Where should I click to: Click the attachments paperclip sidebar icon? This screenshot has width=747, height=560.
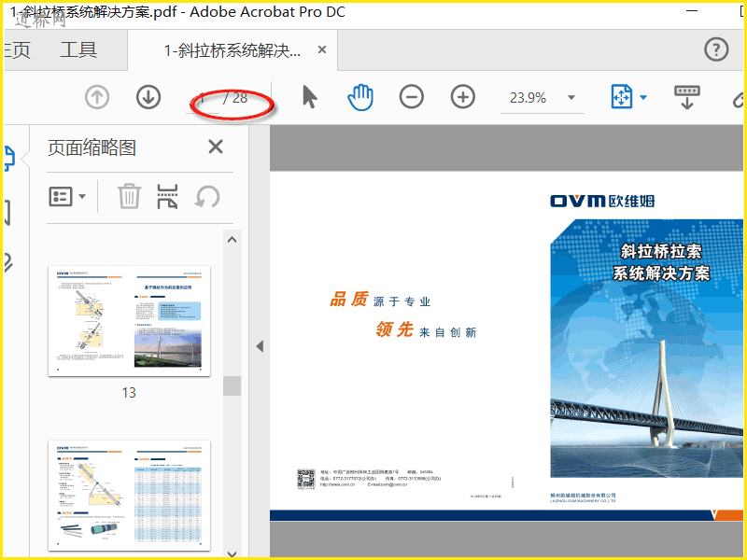click(7, 263)
